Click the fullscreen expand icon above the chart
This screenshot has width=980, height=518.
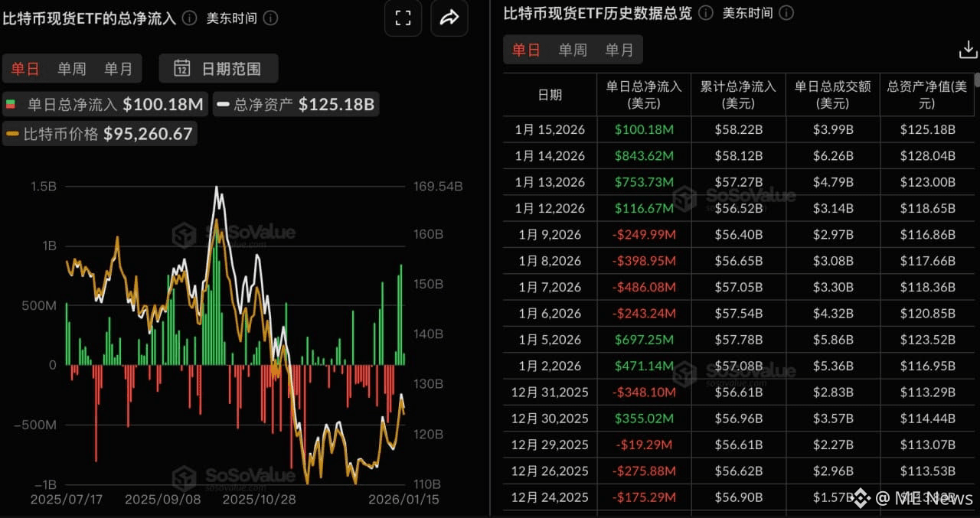click(x=403, y=18)
